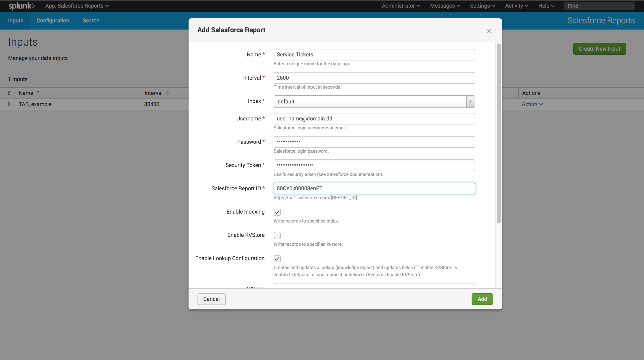Focus the Security Token field
The height and width of the screenshot is (360, 644).
(x=374, y=165)
